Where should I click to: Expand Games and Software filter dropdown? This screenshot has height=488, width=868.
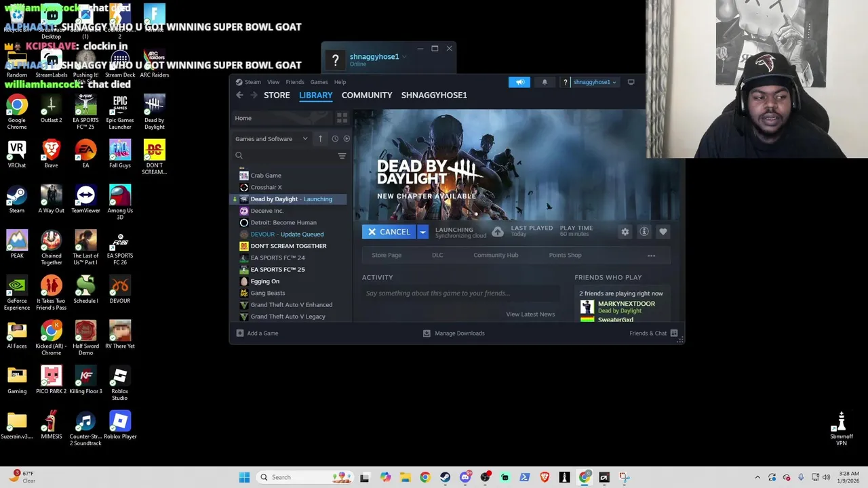(271, 139)
